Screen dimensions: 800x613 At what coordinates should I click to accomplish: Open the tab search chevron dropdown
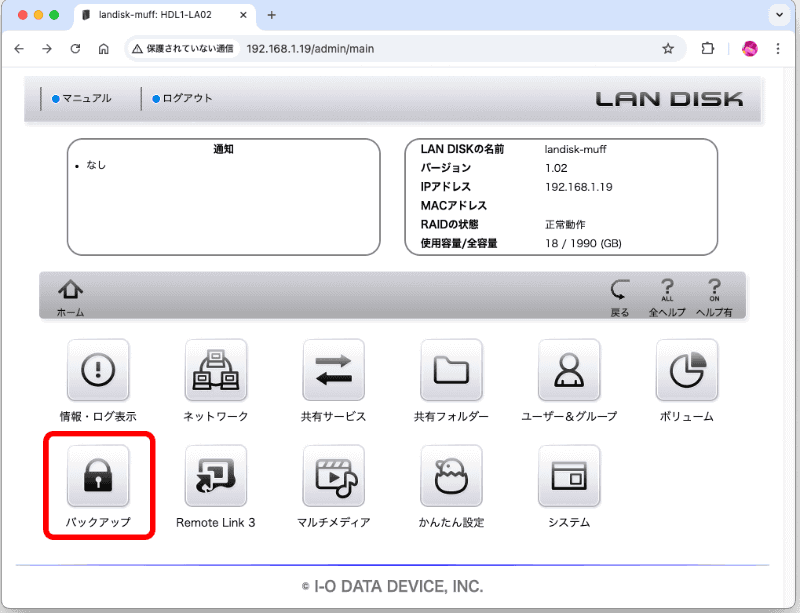tap(777, 15)
